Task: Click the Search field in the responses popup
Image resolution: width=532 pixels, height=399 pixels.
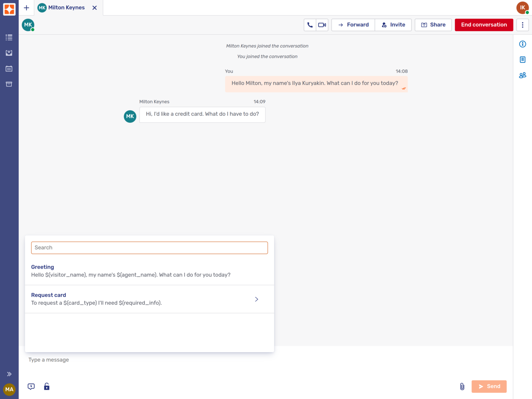Action: click(x=149, y=247)
